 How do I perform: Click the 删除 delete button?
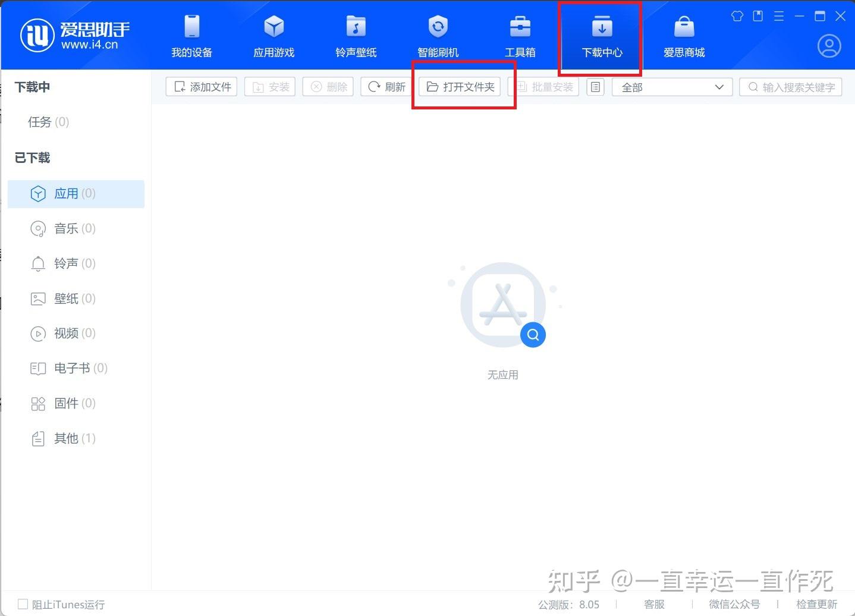tap(328, 87)
